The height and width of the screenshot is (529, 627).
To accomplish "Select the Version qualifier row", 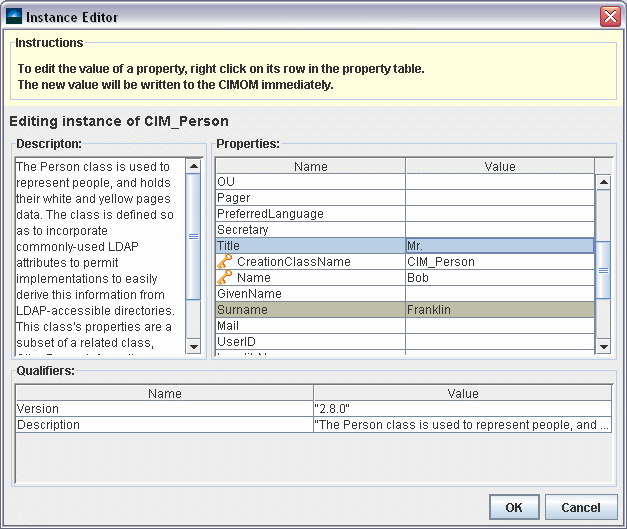I will [x=164, y=409].
